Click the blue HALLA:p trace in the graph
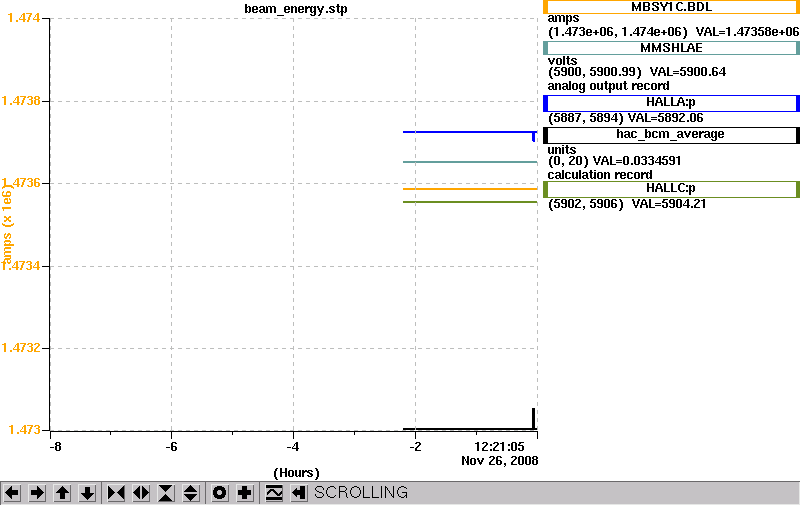Viewport: 800px width, 505px height. coord(469,132)
